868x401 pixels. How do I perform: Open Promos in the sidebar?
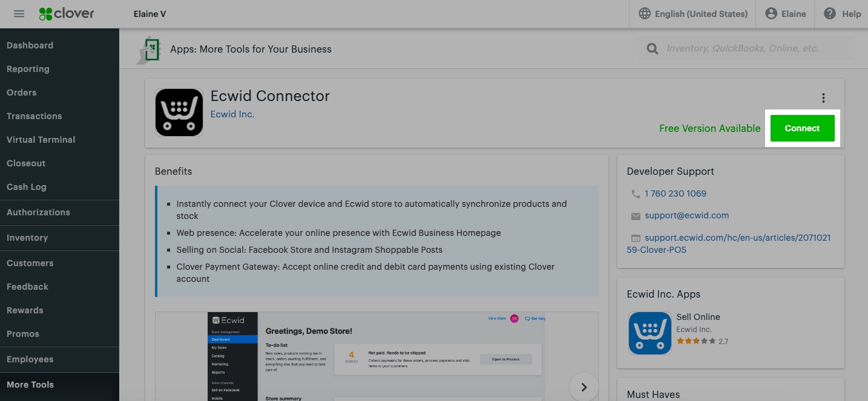pos(22,334)
